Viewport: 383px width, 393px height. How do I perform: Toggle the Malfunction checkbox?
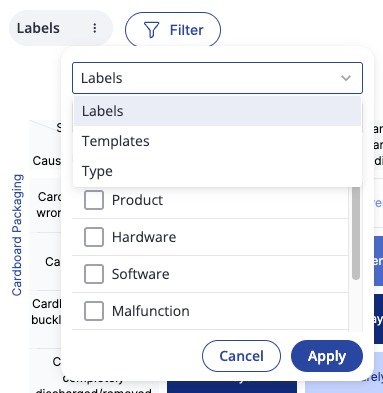point(94,311)
